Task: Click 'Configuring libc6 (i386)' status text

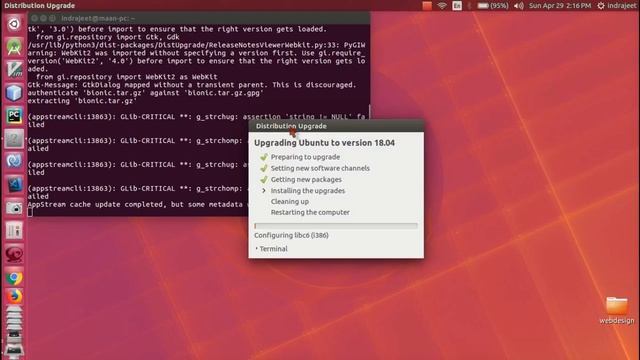Action: pos(291,235)
